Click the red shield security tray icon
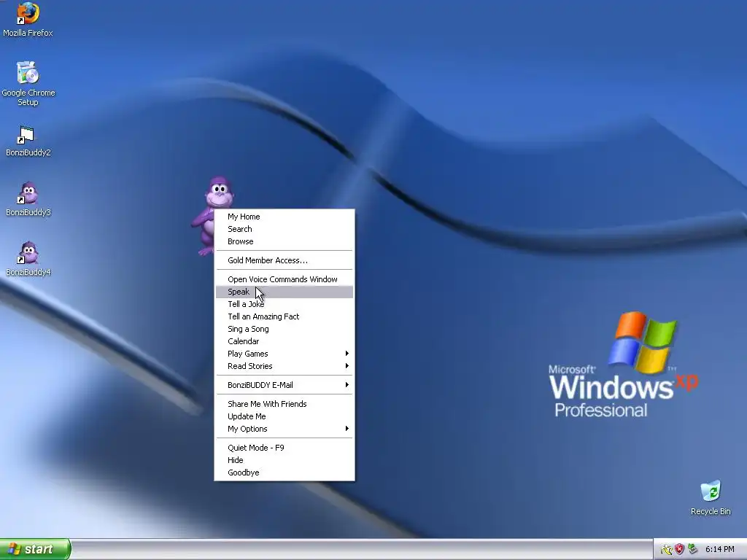Viewport: 747px width, 560px height. 679,549
